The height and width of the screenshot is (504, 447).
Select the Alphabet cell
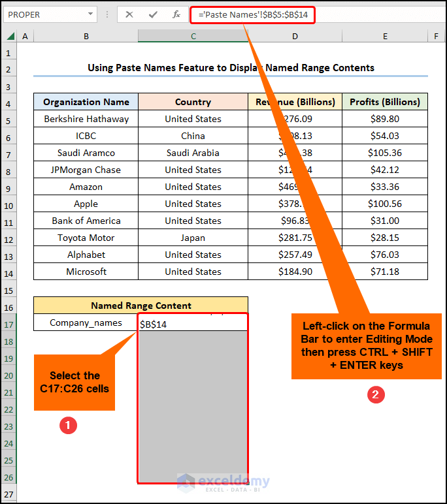(86, 255)
